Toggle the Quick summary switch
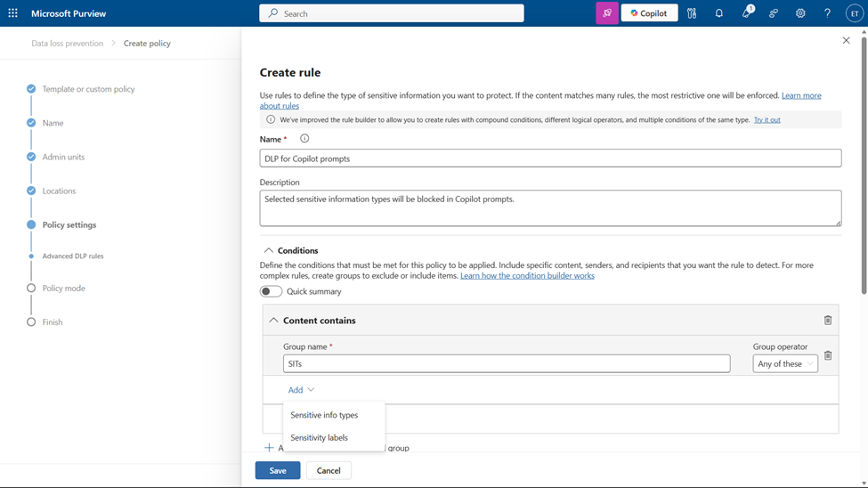868x488 pixels. [271, 291]
